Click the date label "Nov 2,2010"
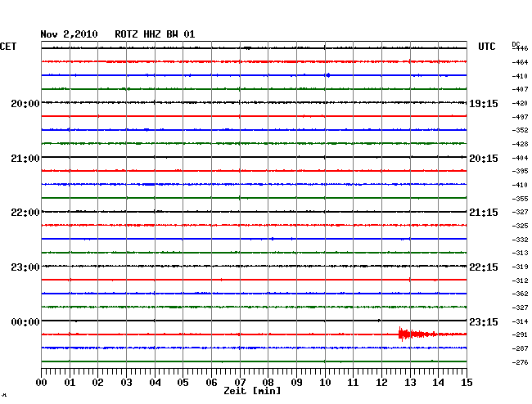The width and height of the screenshot is (532, 404). tap(69, 34)
